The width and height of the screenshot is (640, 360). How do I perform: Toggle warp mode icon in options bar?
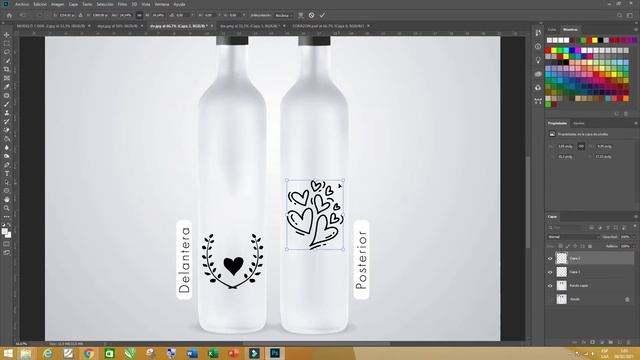[301, 15]
